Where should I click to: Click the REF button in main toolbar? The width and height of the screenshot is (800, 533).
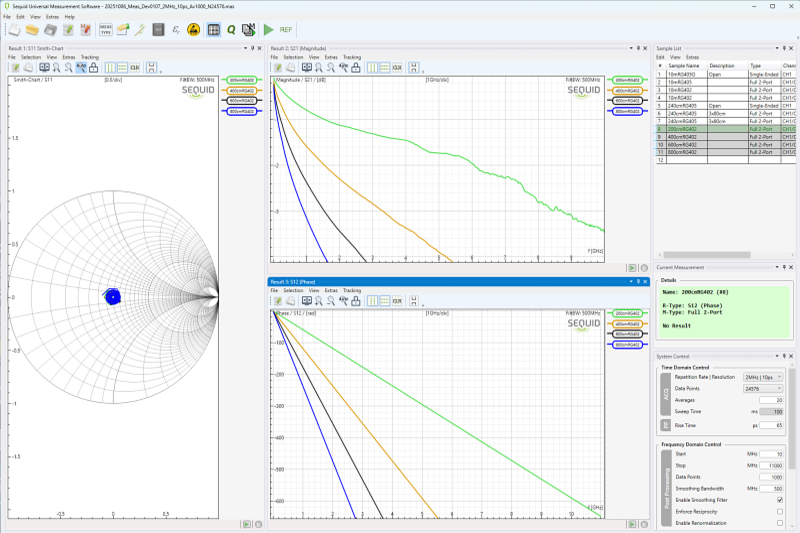(x=287, y=31)
